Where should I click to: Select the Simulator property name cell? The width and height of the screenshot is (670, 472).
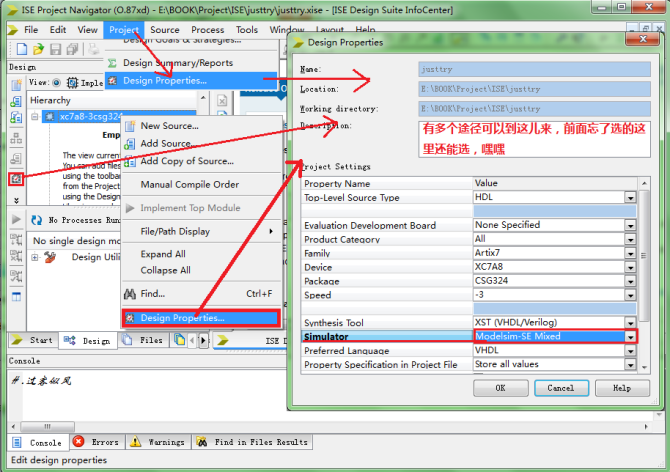tap(387, 337)
